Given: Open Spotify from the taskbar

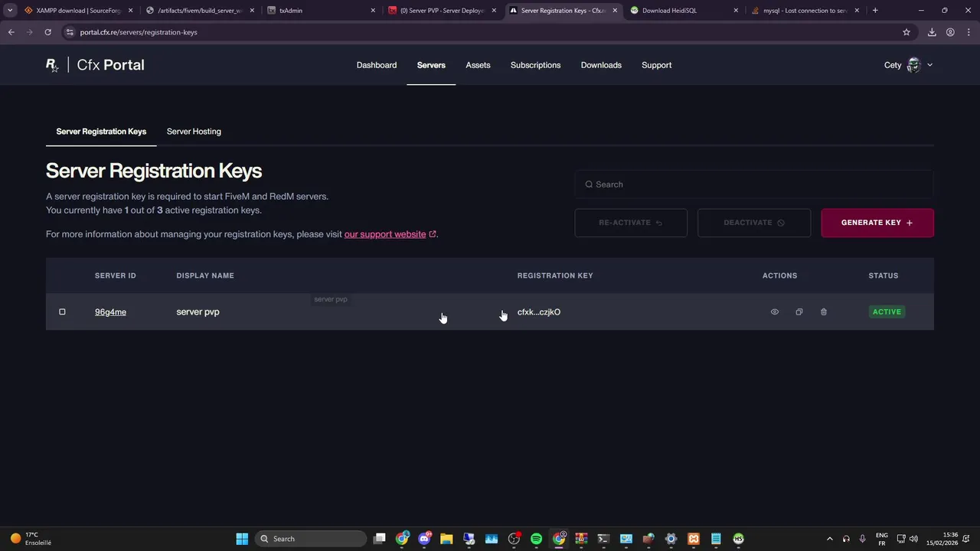Looking at the screenshot, I should point(536,539).
